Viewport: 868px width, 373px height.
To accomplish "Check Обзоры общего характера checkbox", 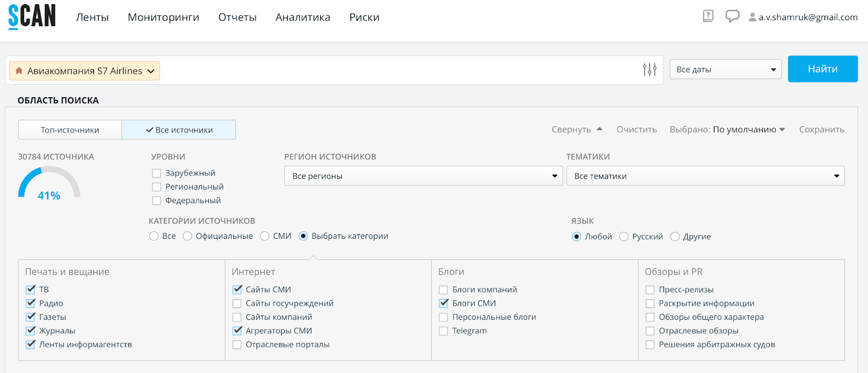I will [x=650, y=317].
